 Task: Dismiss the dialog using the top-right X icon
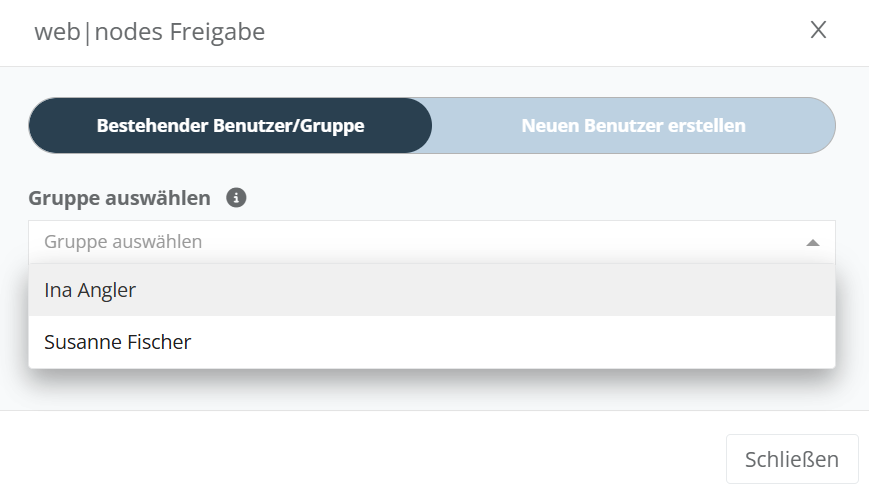coord(818,30)
